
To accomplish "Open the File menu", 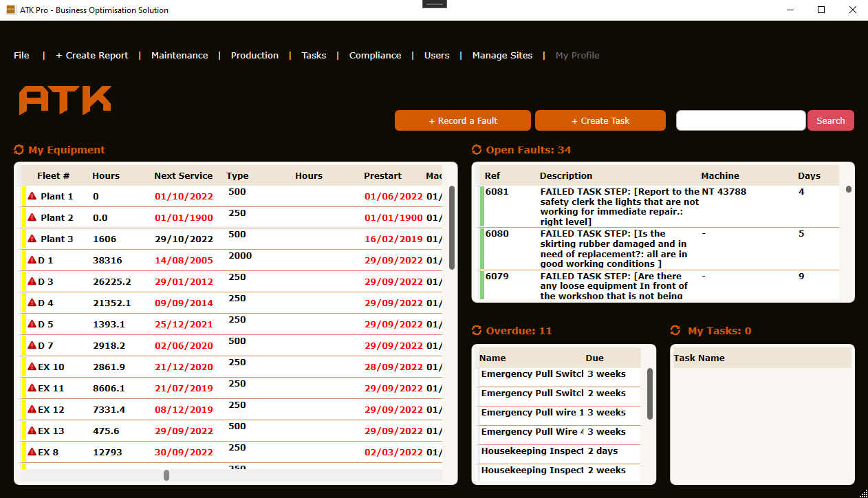I will (21, 55).
